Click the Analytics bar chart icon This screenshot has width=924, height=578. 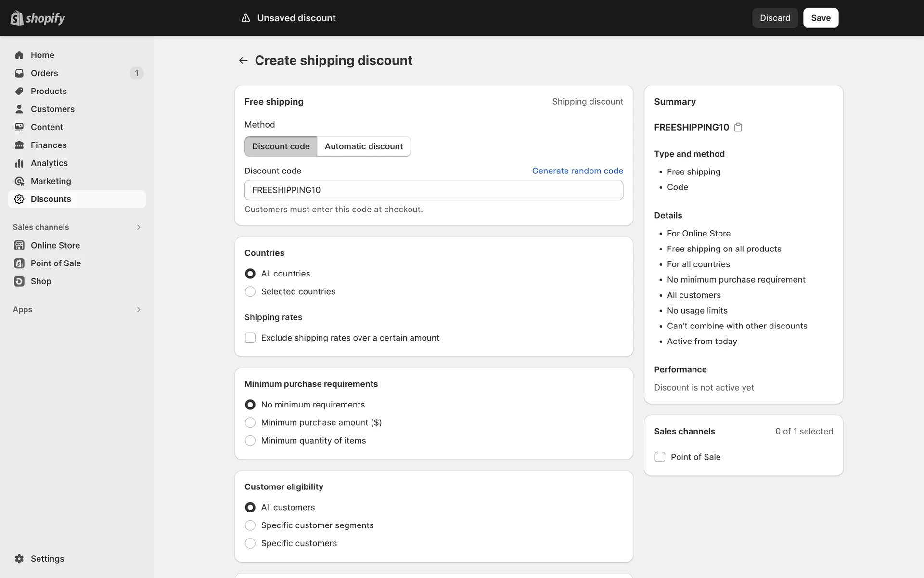pyautogui.click(x=19, y=163)
